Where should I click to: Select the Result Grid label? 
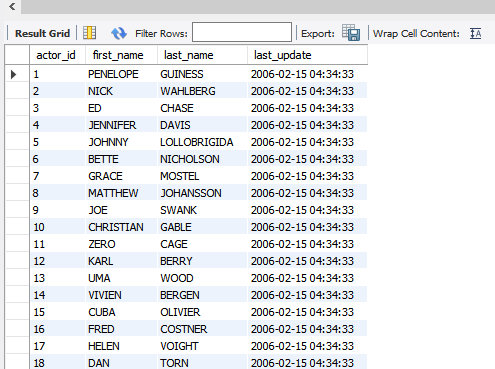coord(42,33)
